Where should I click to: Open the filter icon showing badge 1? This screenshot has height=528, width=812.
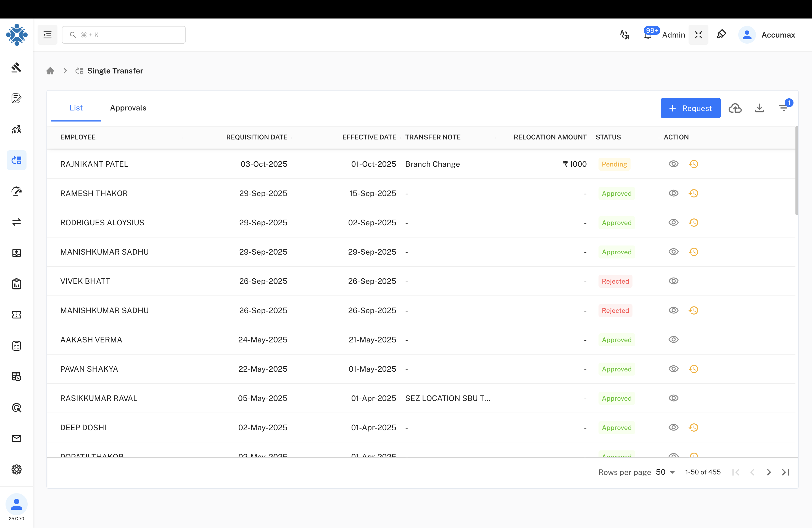pyautogui.click(x=784, y=108)
